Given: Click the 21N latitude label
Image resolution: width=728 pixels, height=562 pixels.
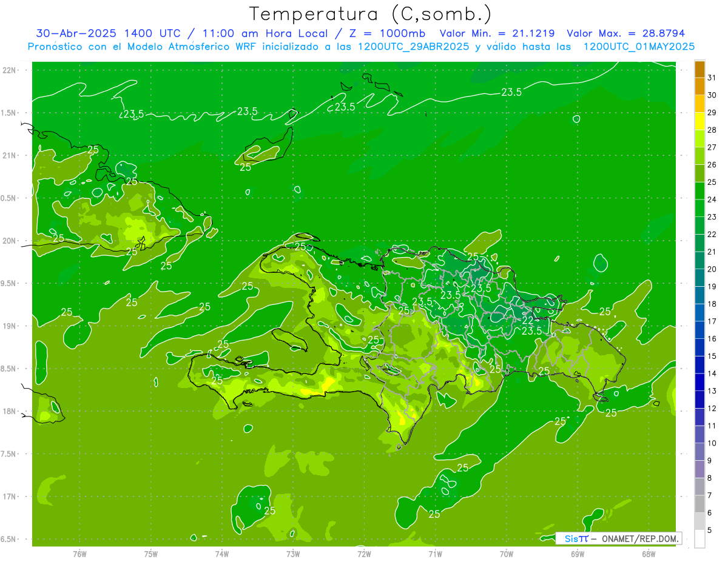Looking at the screenshot, I should pos(10,155).
